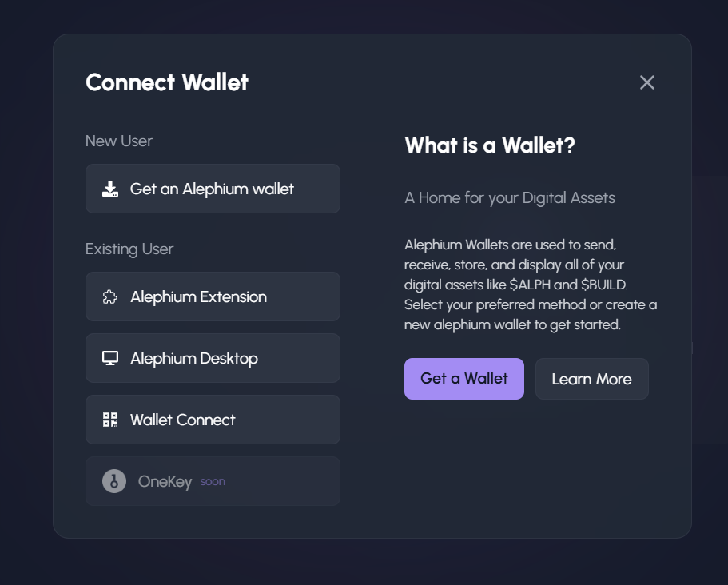Click the New User section label
This screenshot has width=728, height=585.
(x=119, y=141)
